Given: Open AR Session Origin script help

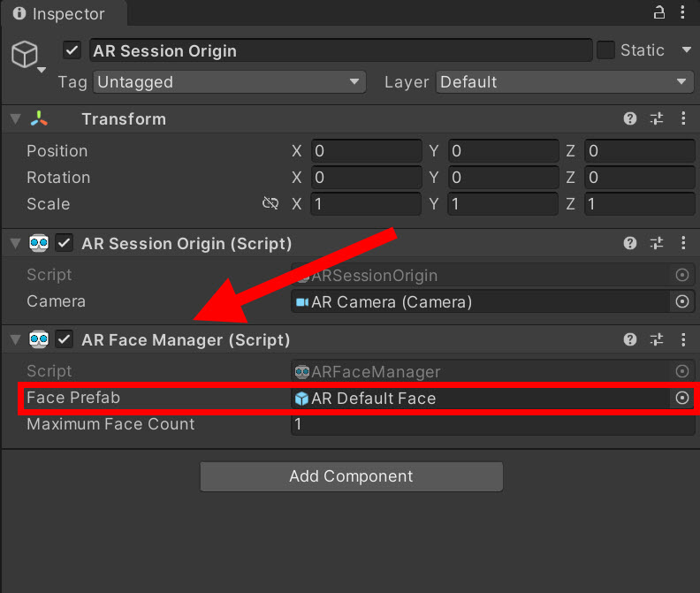Looking at the screenshot, I should coord(630,243).
